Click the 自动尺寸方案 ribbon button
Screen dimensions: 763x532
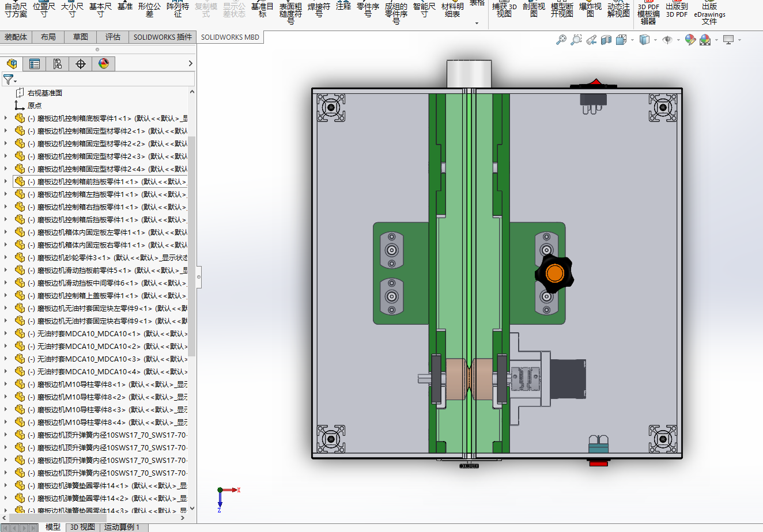coord(16,9)
